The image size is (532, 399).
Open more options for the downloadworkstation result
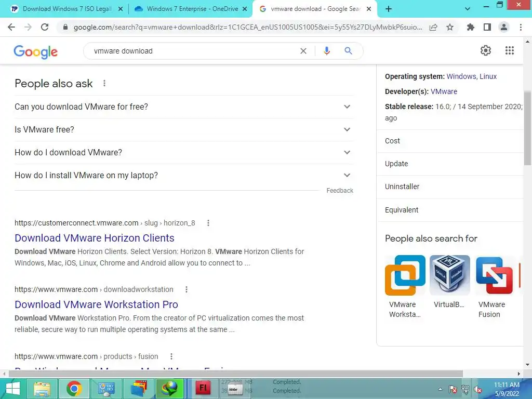click(x=187, y=289)
